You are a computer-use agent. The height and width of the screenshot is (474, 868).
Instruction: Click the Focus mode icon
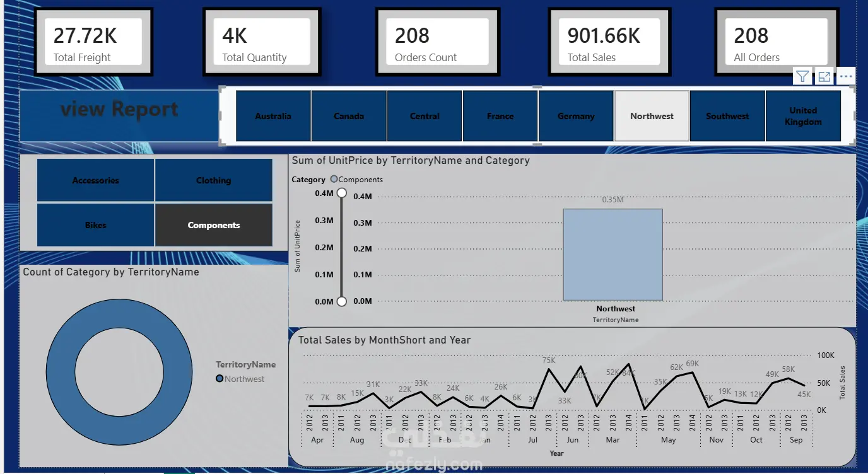click(x=824, y=76)
